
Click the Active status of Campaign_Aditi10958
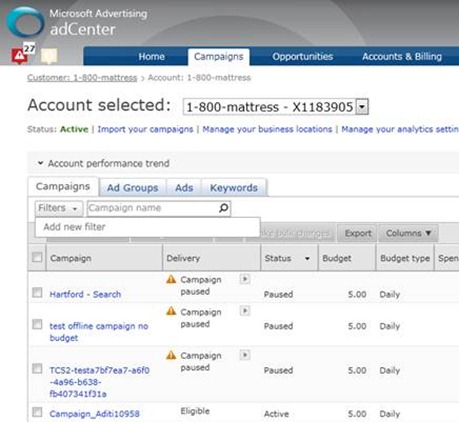click(x=276, y=414)
